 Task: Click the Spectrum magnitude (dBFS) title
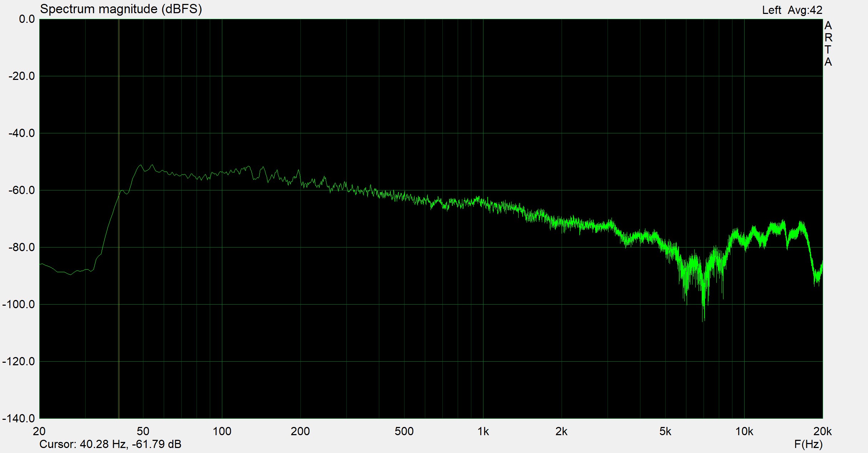121,9
